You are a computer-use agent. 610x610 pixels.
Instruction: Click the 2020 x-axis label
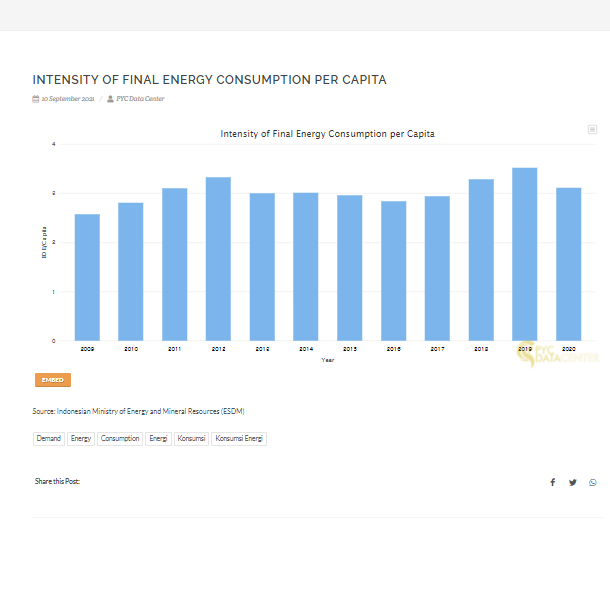(569, 349)
